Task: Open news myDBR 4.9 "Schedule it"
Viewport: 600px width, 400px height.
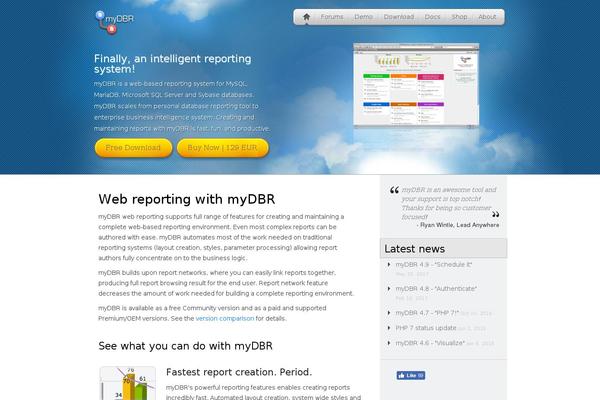Action: tap(434, 264)
